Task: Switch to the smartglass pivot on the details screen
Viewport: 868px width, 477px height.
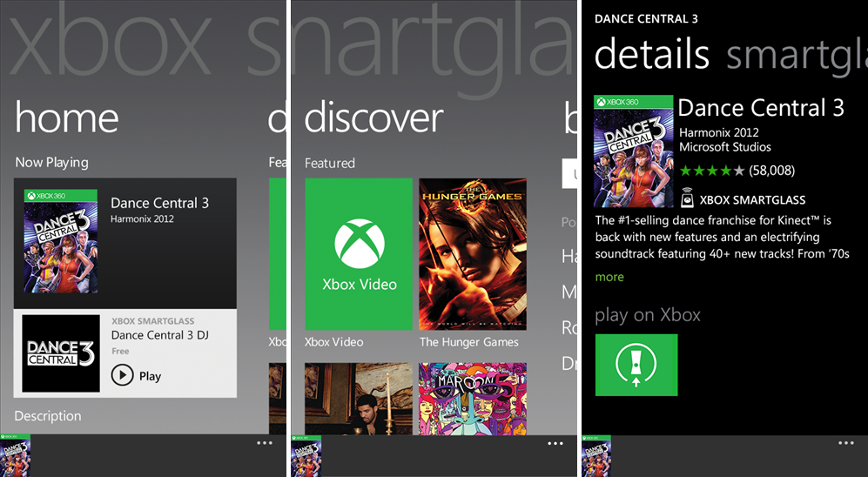Action: (797, 56)
